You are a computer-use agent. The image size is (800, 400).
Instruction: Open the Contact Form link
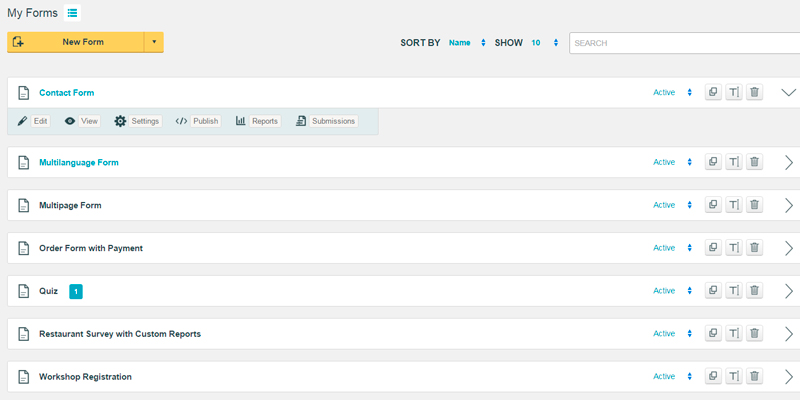point(66,93)
